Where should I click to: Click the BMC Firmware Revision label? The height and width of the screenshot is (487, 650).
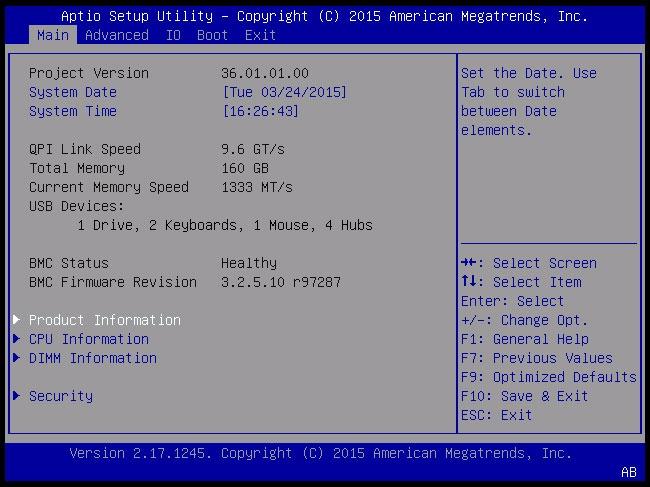pyautogui.click(x=113, y=282)
